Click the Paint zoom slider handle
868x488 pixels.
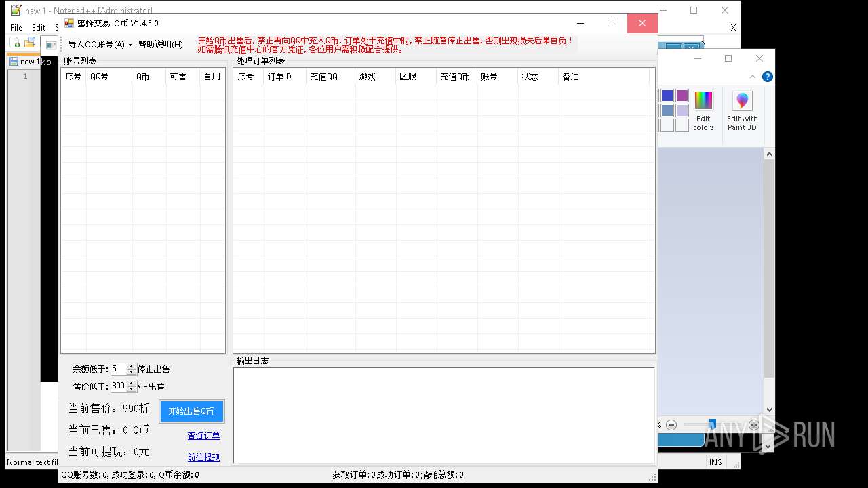click(x=712, y=424)
